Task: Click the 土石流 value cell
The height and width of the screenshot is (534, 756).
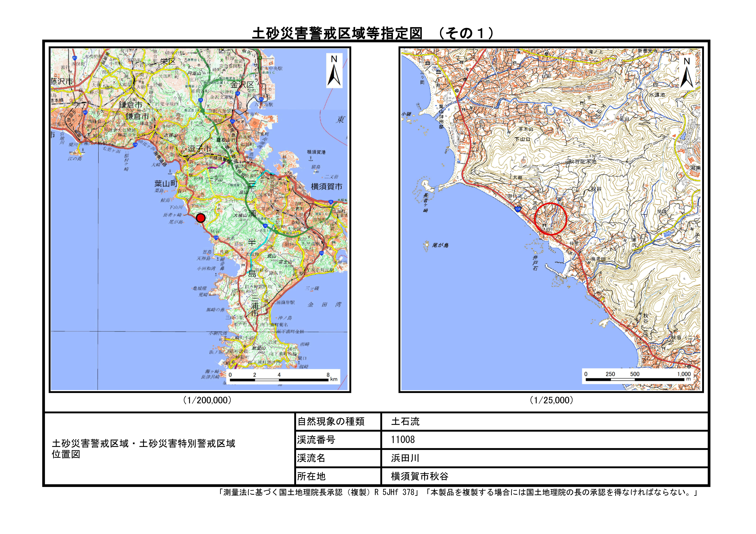Action: pyautogui.click(x=405, y=422)
